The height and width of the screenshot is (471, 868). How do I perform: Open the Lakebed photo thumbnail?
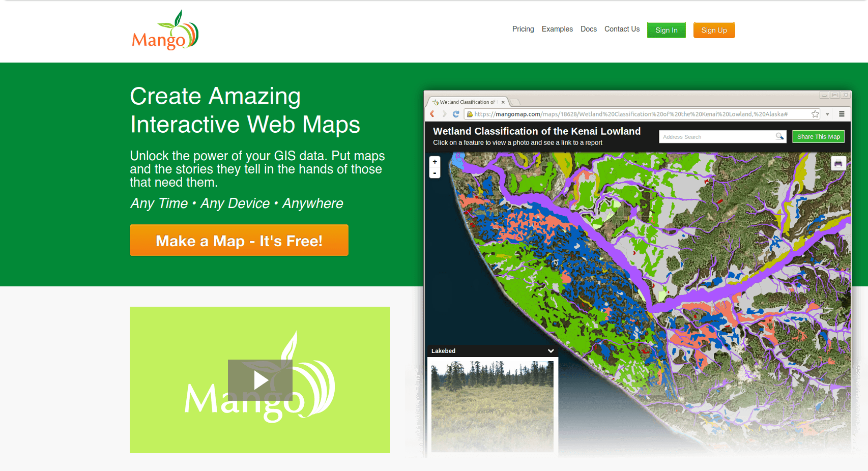pyautogui.click(x=493, y=406)
